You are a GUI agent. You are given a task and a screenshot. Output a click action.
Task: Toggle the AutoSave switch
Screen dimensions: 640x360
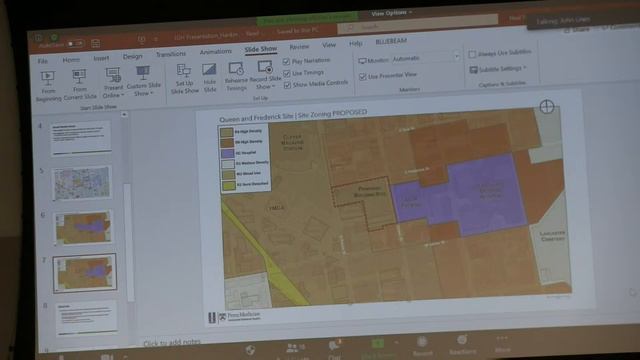76,43
